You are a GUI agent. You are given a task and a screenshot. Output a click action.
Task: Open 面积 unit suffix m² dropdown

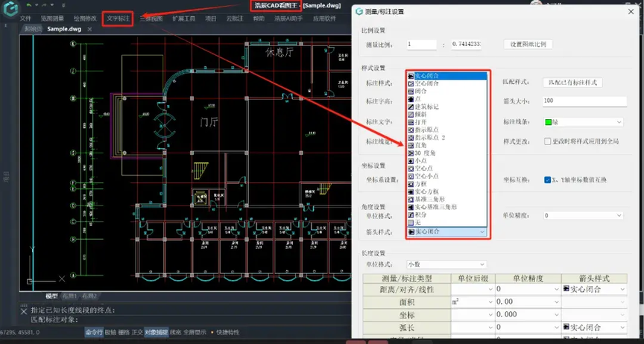[490, 302]
